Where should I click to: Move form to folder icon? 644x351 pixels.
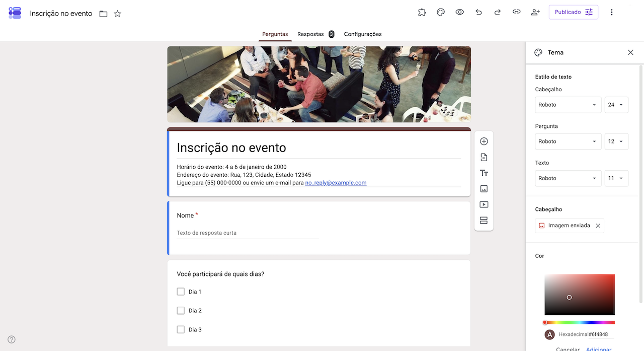click(103, 14)
